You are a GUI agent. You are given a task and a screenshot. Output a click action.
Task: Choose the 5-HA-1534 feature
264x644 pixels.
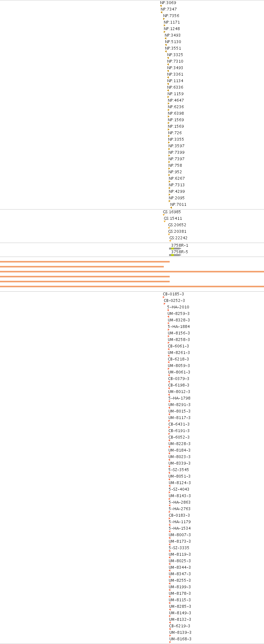click(x=180, y=528)
